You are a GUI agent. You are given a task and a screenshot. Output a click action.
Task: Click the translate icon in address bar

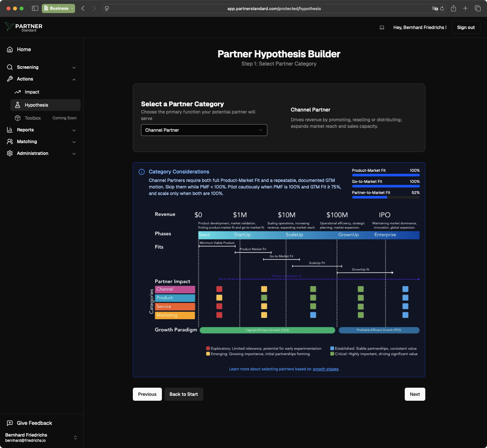[435, 9]
